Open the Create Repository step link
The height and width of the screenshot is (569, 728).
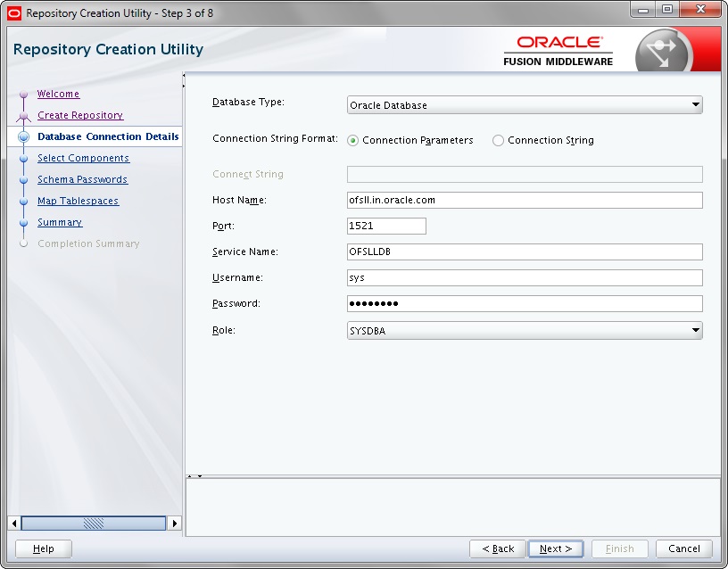tap(80, 115)
